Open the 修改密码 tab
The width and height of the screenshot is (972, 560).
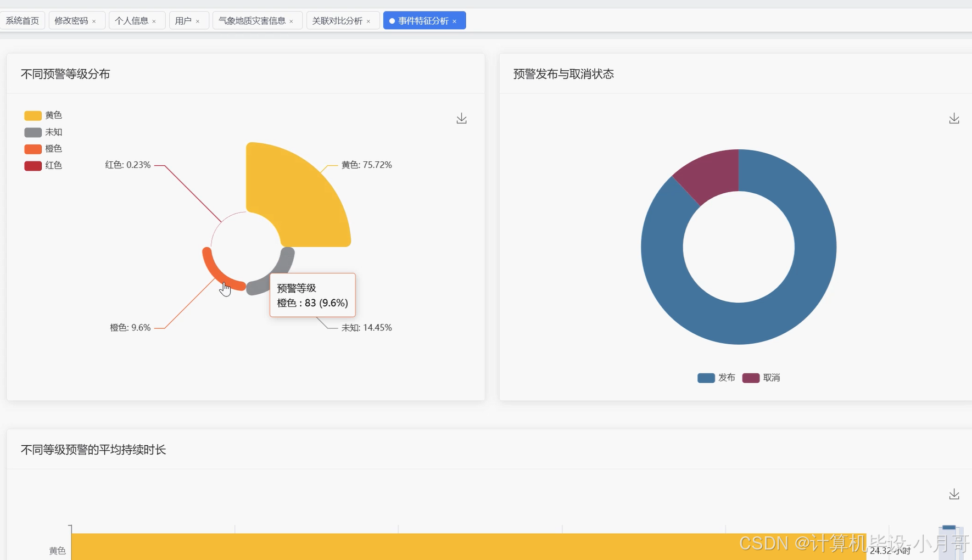71,20
